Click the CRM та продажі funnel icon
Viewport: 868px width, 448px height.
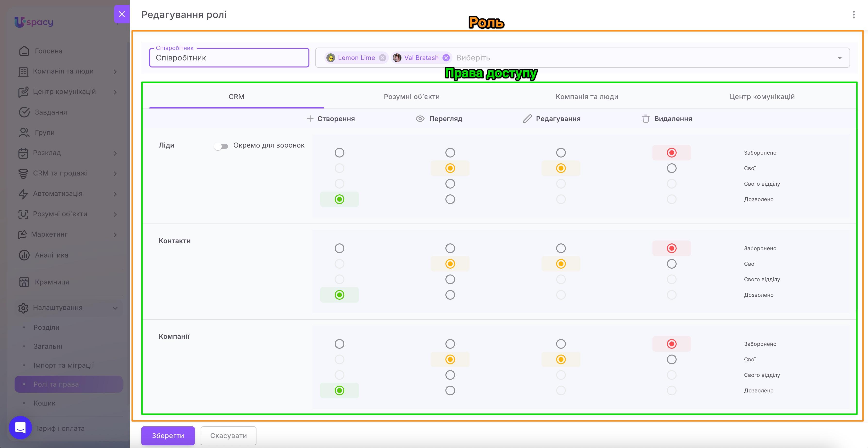[23, 173]
